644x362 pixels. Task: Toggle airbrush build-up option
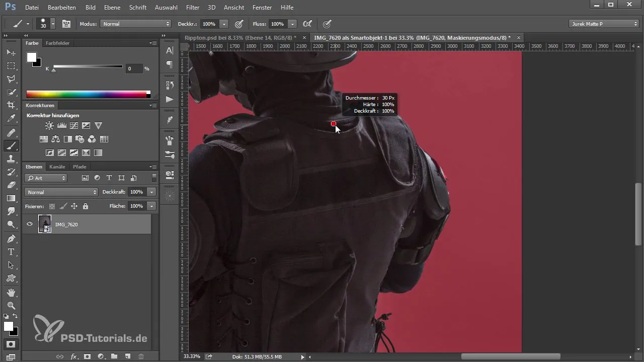(x=307, y=24)
